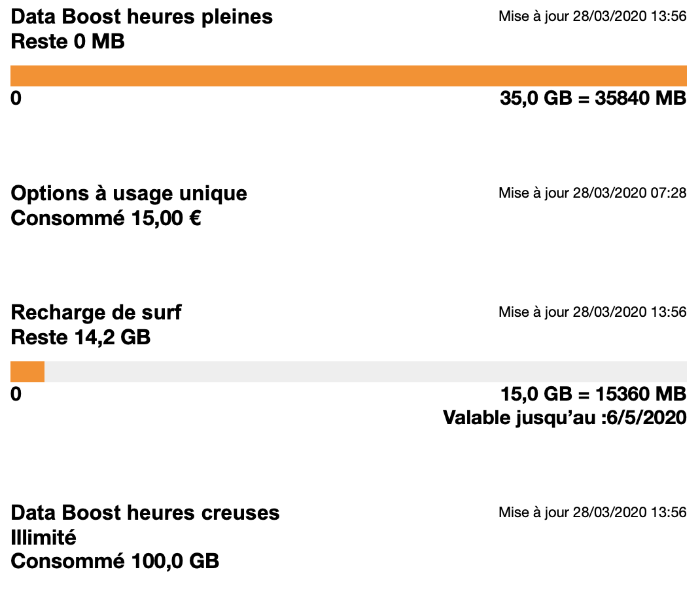Click the full orange Data Boost progress bar
The image size is (700, 614).
click(349, 75)
